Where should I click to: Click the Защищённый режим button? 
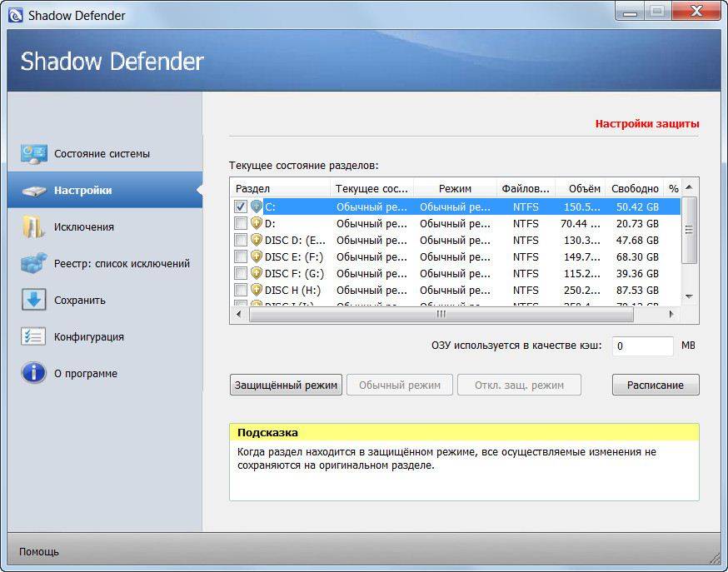coord(286,385)
